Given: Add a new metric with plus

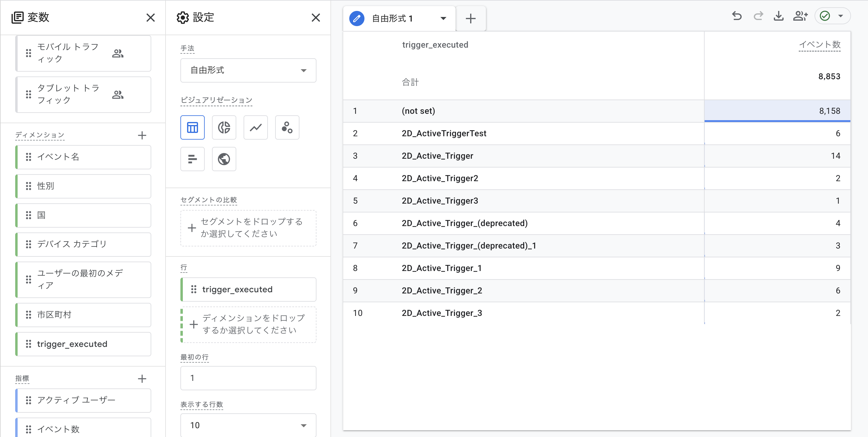Looking at the screenshot, I should 142,379.
